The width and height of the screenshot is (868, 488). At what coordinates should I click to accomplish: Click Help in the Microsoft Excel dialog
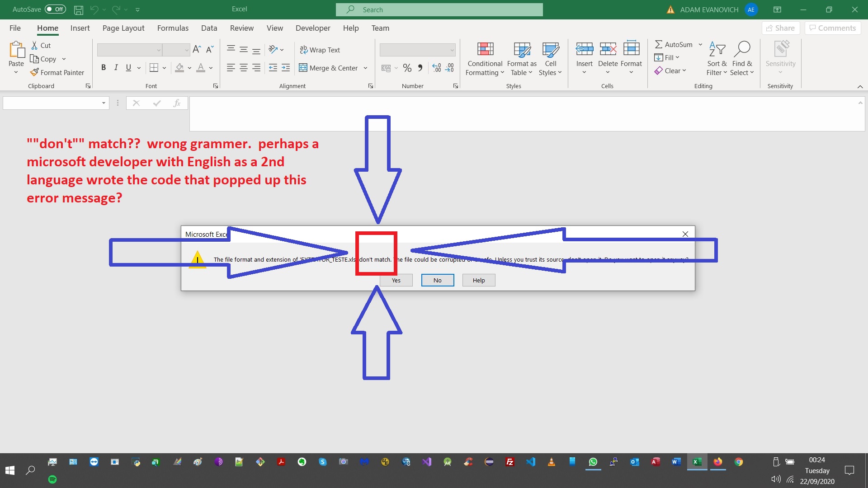coord(479,280)
